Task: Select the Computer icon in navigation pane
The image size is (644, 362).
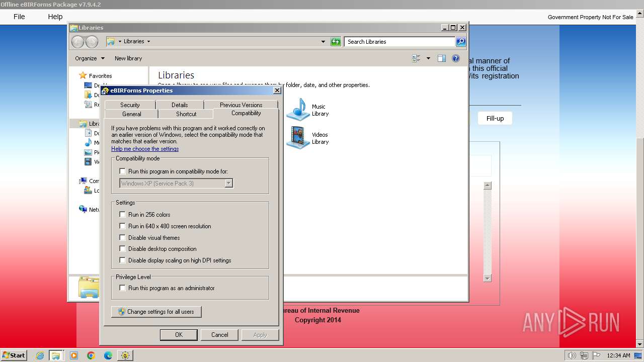Action: 83,181
